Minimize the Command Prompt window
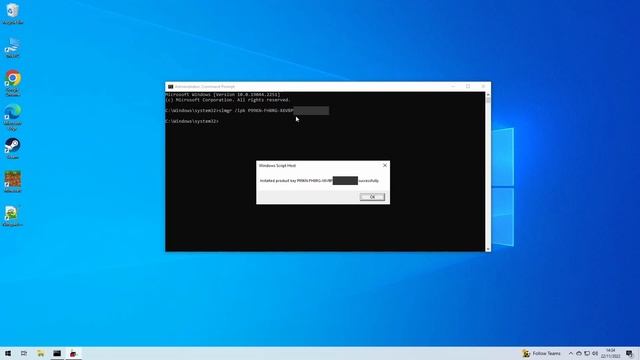The image size is (640, 360). (x=453, y=87)
